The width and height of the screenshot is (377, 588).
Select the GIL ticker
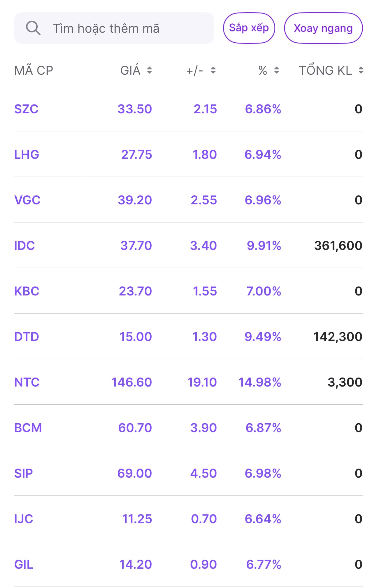(24, 564)
